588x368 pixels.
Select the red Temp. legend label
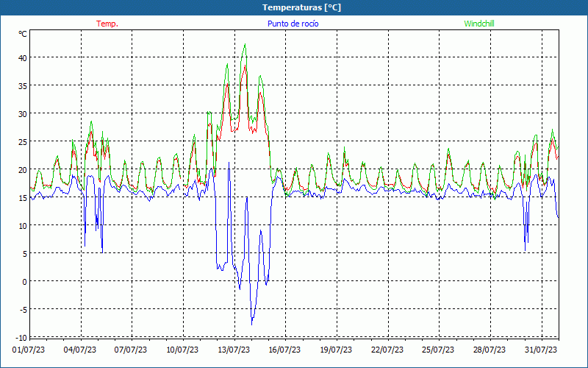tap(107, 24)
